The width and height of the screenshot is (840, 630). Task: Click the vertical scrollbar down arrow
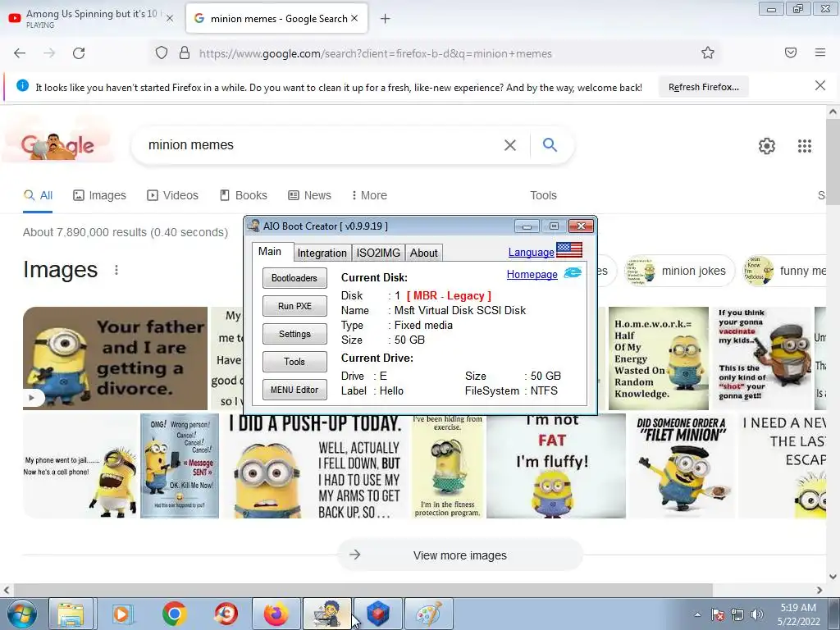coord(833,577)
